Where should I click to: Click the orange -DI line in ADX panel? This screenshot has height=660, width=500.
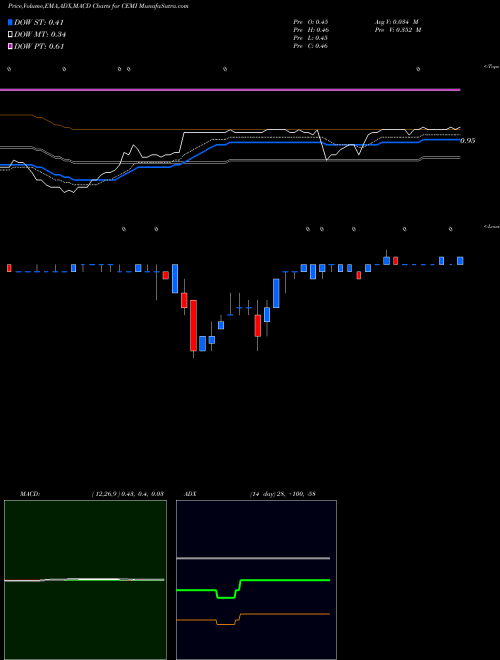point(285,614)
